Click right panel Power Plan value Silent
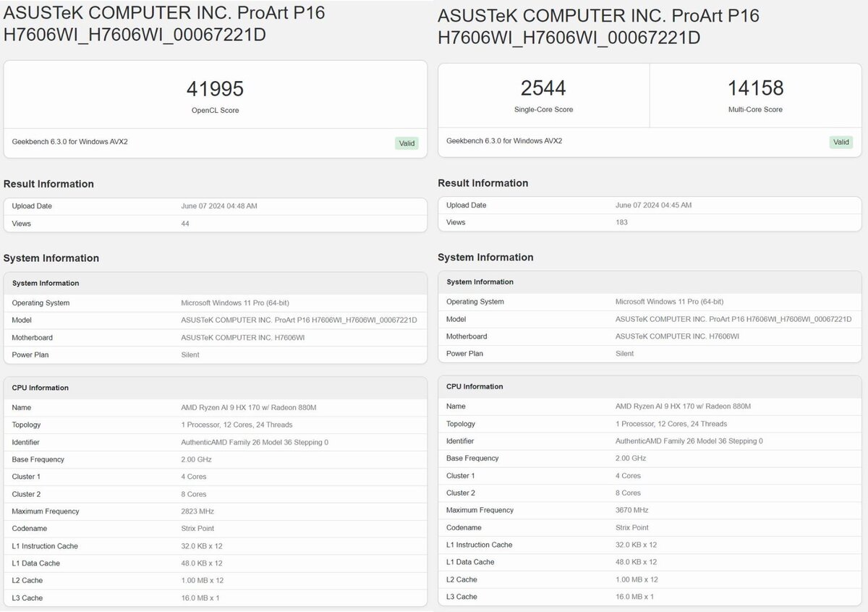This screenshot has width=868, height=612. pos(624,354)
